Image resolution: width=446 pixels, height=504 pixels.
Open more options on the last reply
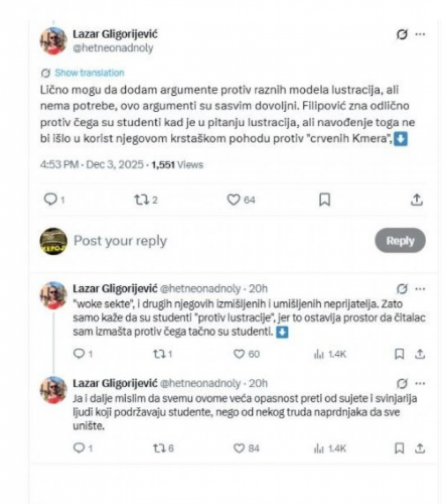(x=420, y=383)
